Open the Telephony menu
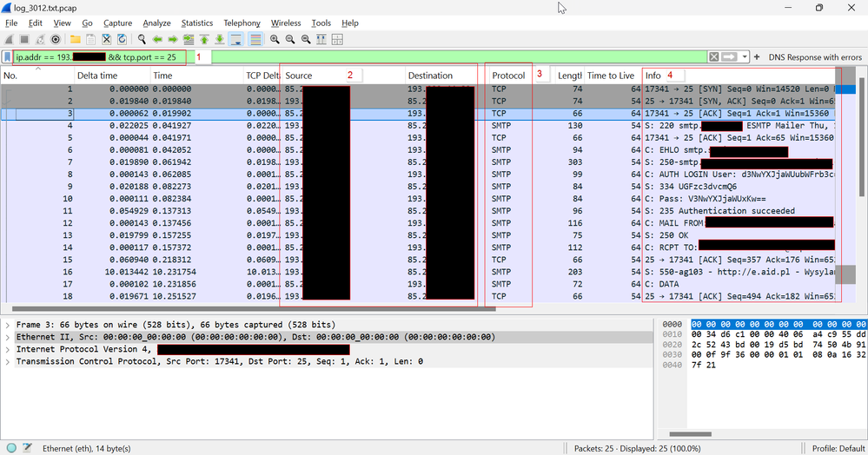This screenshot has width=868, height=455. [x=242, y=23]
